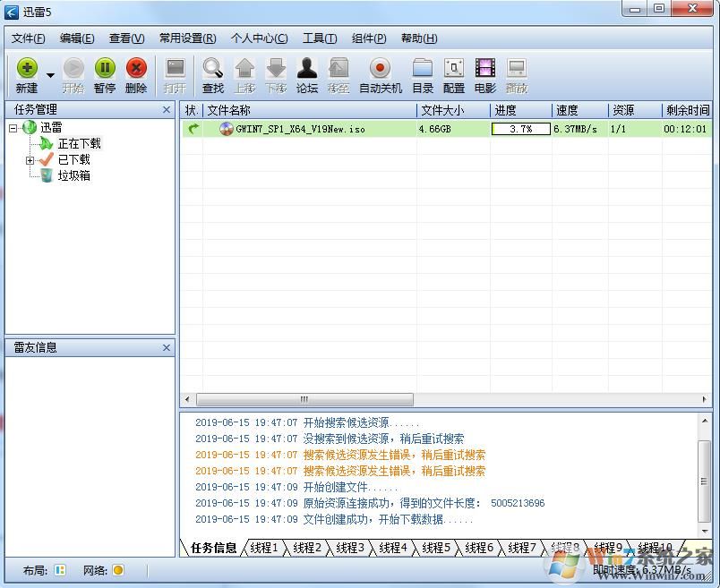
Task: Open the 工具(T) menu
Action: (319, 38)
